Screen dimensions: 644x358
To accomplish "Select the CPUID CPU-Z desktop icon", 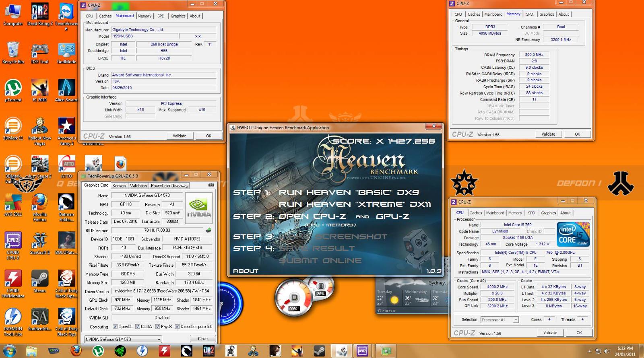I will click(13, 246).
